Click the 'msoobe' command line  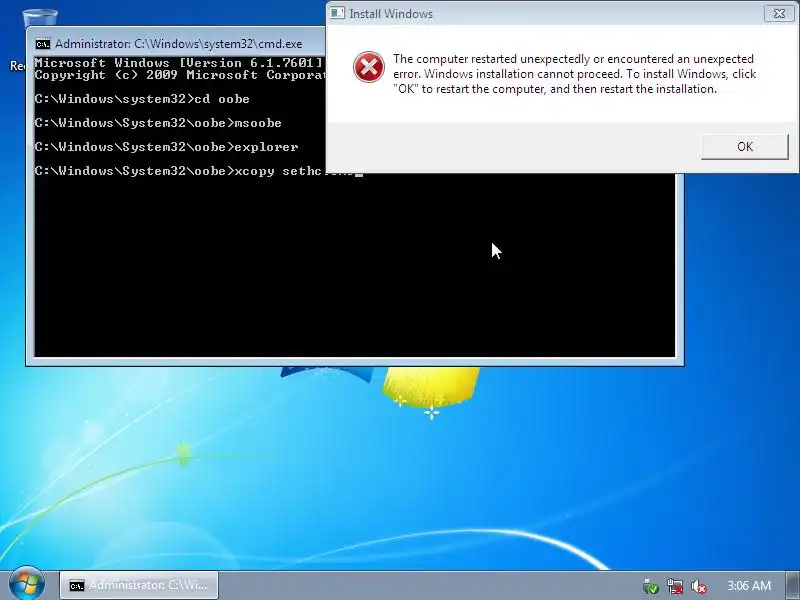pyautogui.click(x=158, y=123)
